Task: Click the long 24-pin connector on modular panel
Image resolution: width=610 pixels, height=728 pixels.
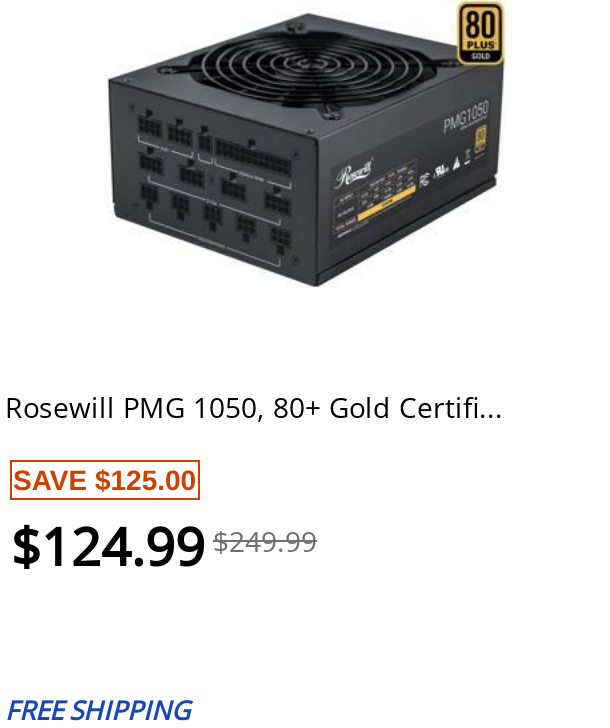Action: pyautogui.click(x=252, y=156)
